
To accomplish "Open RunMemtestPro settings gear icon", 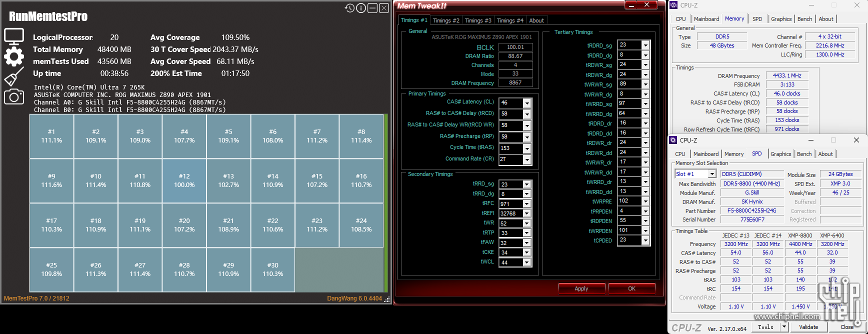I will [14, 56].
